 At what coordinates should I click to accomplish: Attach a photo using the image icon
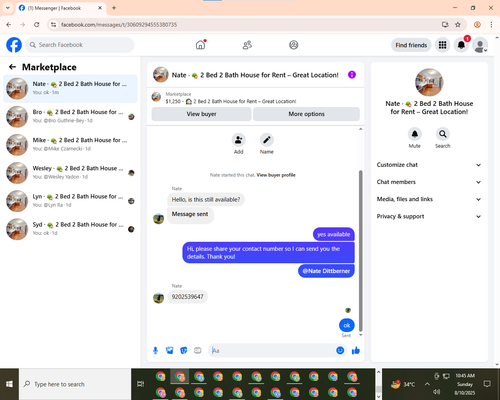tap(170, 350)
